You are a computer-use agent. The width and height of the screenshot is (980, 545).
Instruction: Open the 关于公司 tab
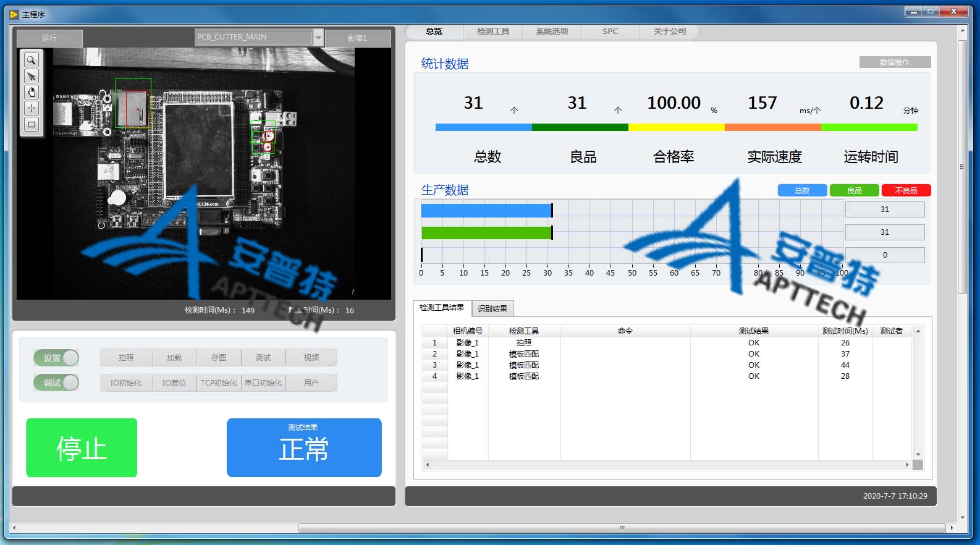[x=670, y=31]
